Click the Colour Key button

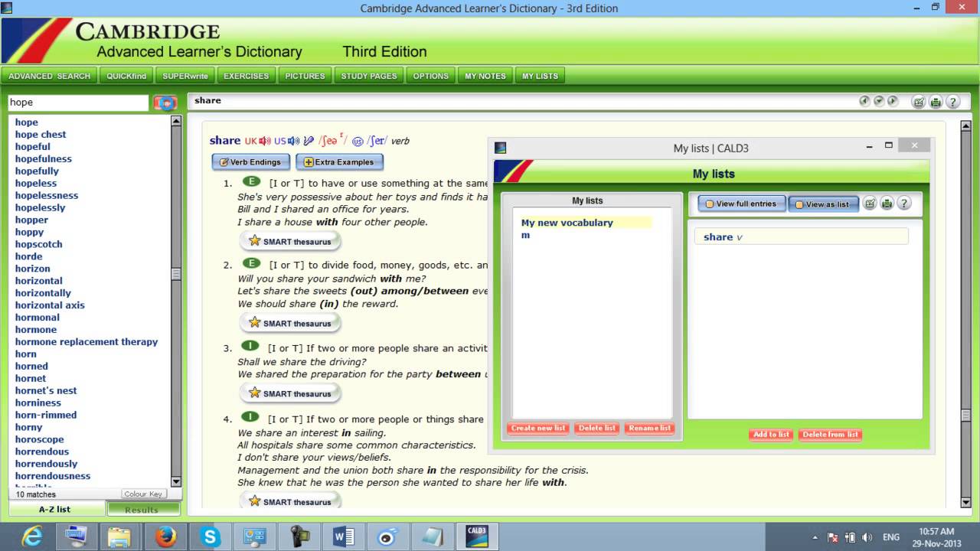(x=143, y=494)
